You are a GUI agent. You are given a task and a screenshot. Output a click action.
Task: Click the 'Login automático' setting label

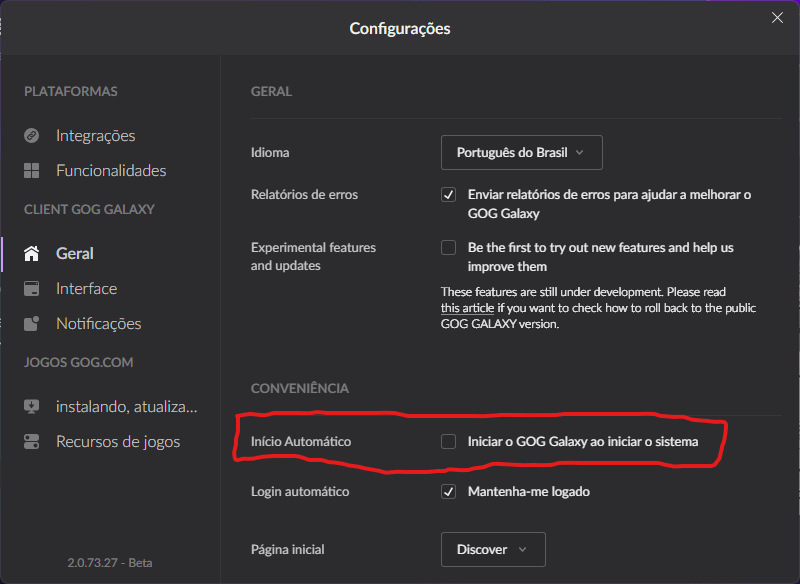click(x=300, y=492)
